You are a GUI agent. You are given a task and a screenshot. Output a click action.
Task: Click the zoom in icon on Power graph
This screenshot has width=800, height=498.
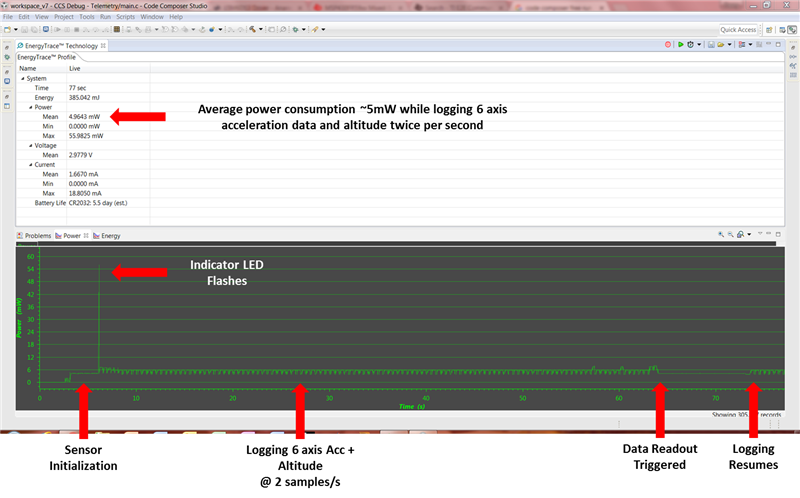pos(721,234)
